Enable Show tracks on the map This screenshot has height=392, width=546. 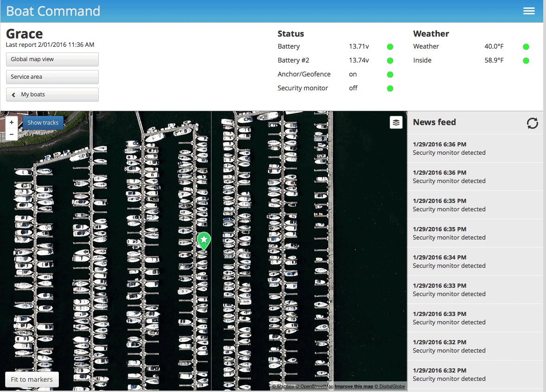[43, 122]
